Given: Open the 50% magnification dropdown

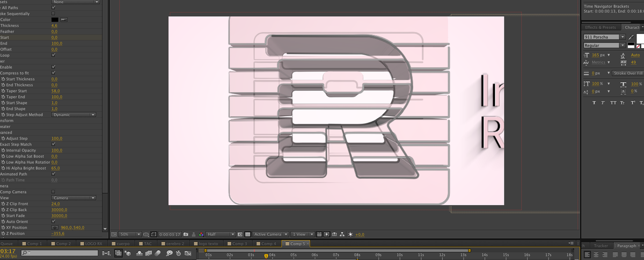Looking at the screenshot, I should click(130, 234).
